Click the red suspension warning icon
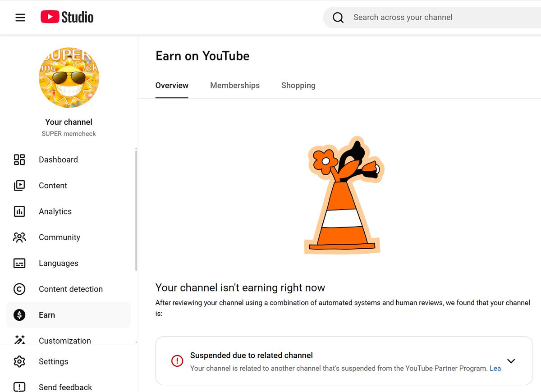The width and height of the screenshot is (541, 392). 177,361
